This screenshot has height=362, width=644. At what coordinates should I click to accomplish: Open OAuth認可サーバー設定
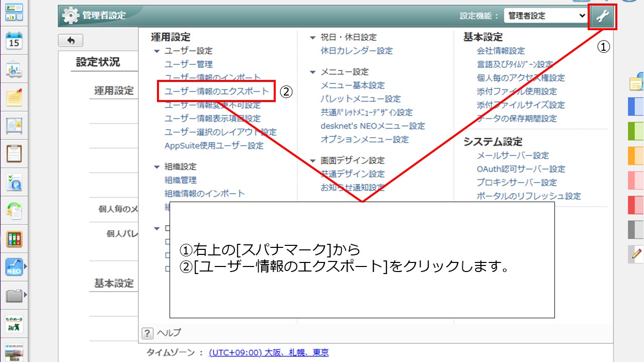[521, 169]
